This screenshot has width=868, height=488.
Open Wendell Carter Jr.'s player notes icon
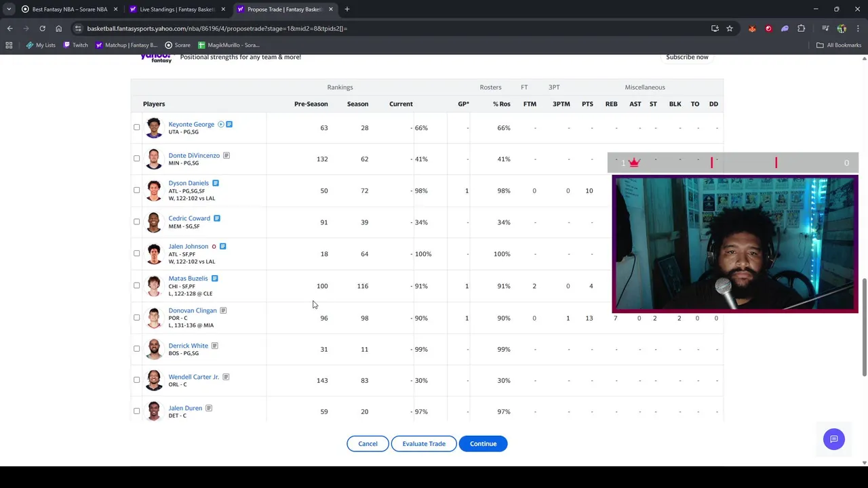pyautogui.click(x=226, y=377)
